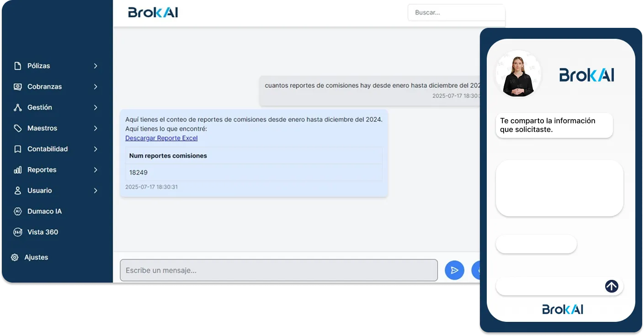Expand the Usuario section chevron

tap(96, 190)
